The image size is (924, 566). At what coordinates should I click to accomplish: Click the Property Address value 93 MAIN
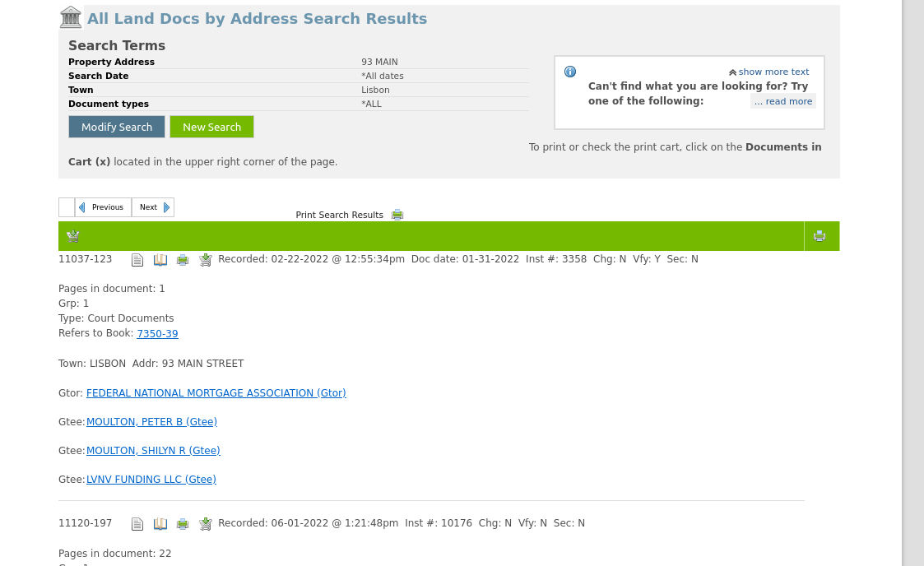379,62
